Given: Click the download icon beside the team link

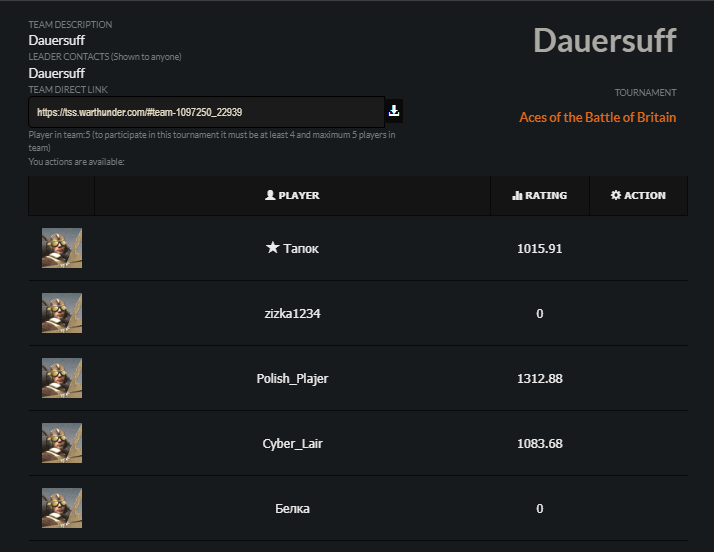Looking at the screenshot, I should pos(394,111).
